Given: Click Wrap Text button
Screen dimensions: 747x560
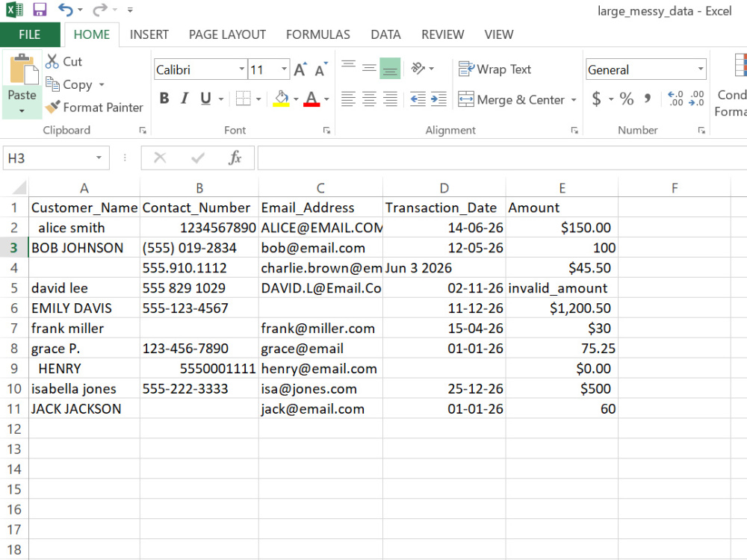Looking at the screenshot, I should [x=495, y=69].
